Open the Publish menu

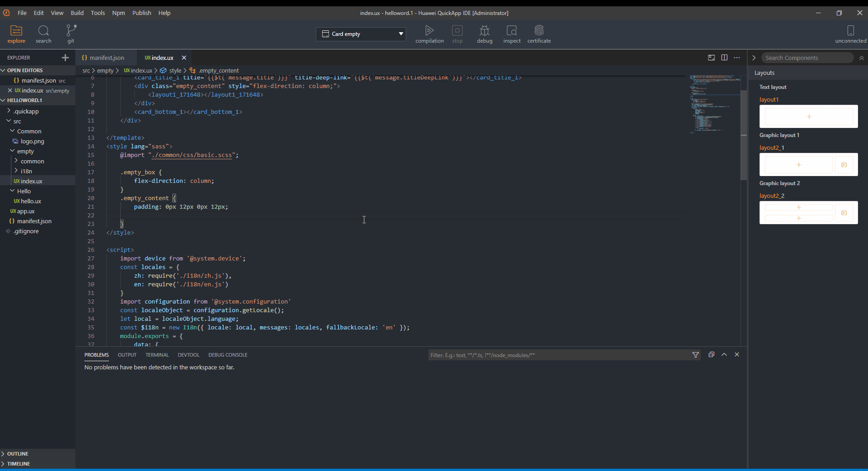point(142,13)
